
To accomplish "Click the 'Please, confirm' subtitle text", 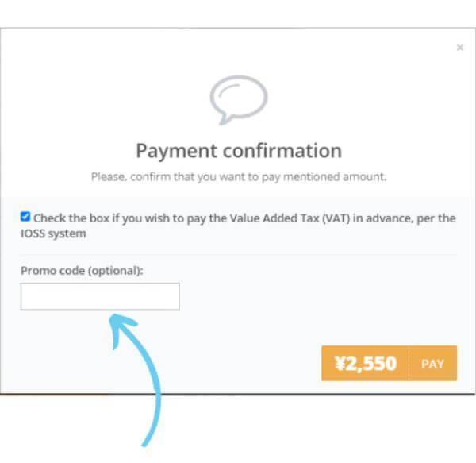I will tap(238, 176).
